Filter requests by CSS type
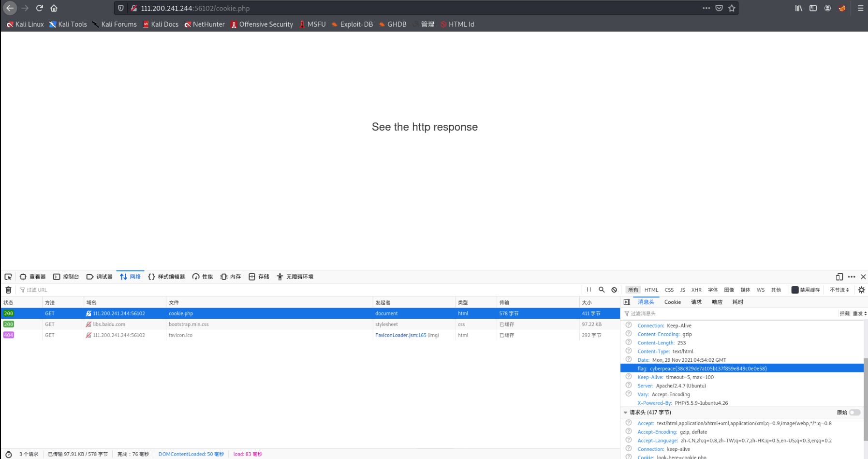This screenshot has width=868, height=459. [x=669, y=290]
